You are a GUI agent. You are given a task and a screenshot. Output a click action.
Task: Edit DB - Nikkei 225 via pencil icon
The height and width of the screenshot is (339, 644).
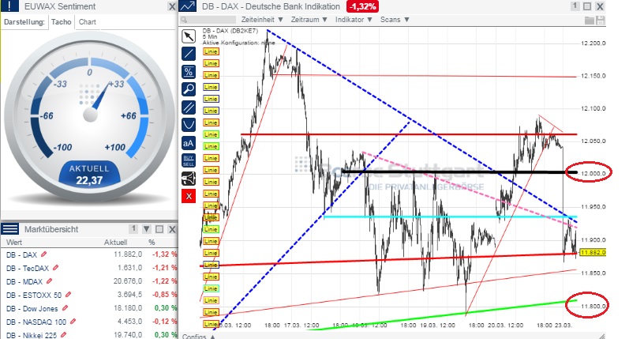(63, 335)
